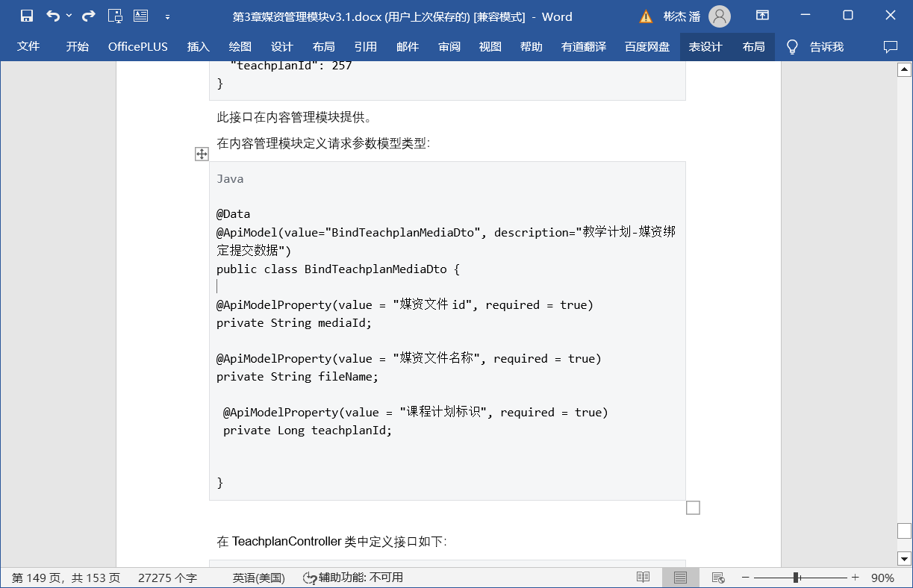This screenshot has width=913, height=588.
Task: Open the 有道翻译 tab
Action: coord(584,46)
